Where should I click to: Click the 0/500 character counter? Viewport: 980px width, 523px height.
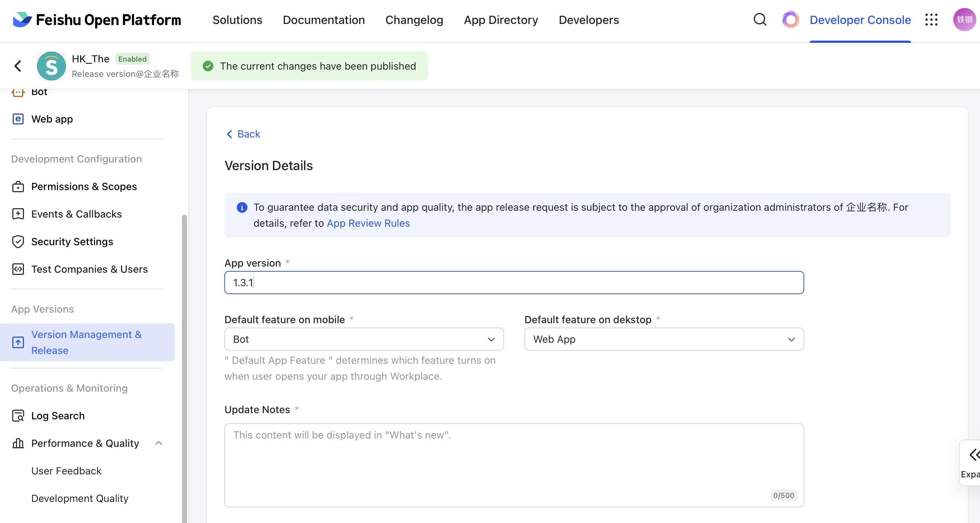[784, 495]
